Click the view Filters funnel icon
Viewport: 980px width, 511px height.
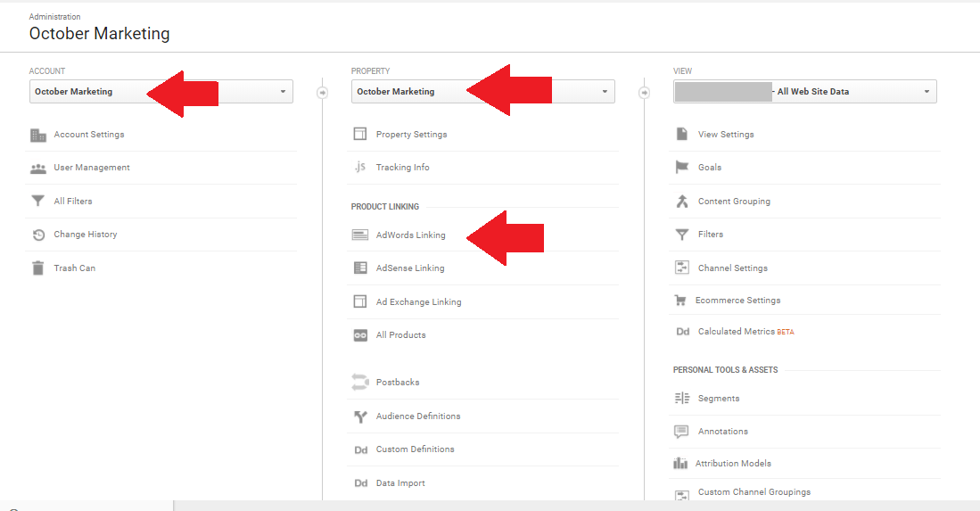[x=682, y=235]
